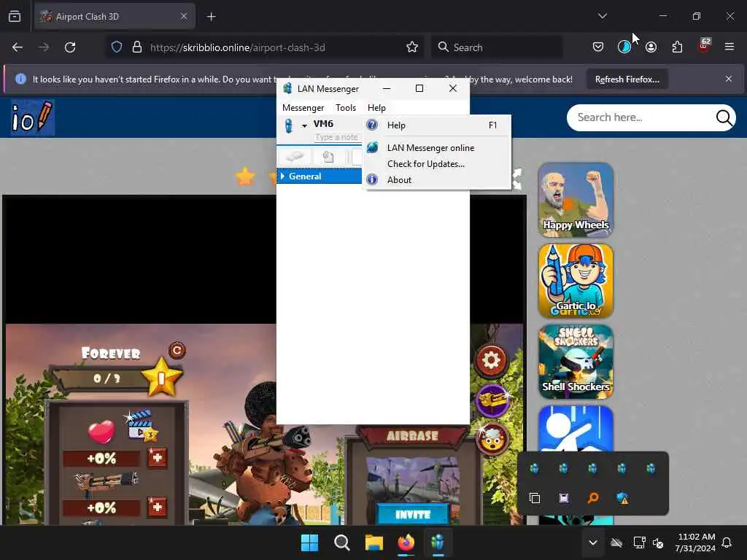Open the blocker extension icon showing 62
This screenshot has height=560, width=747.
point(704,46)
